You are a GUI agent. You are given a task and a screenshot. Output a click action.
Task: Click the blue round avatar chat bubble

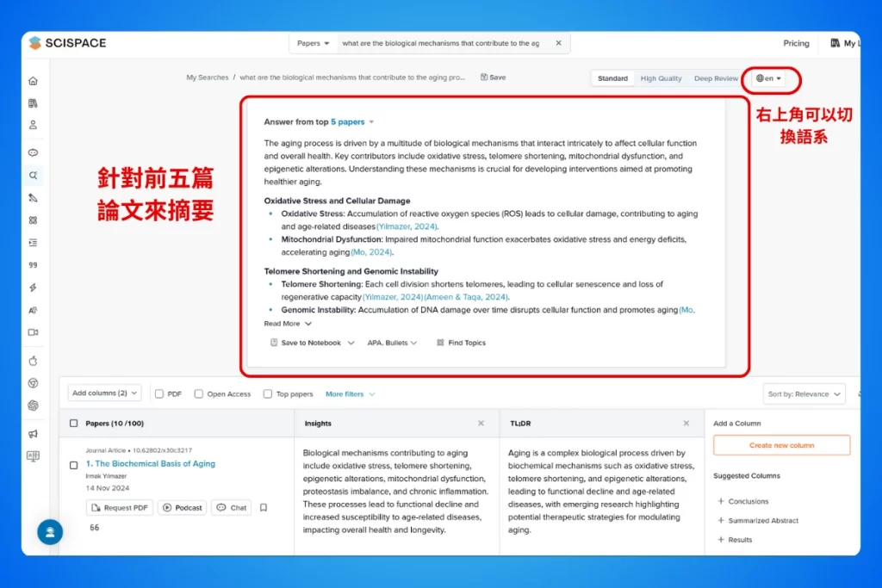pos(50,532)
